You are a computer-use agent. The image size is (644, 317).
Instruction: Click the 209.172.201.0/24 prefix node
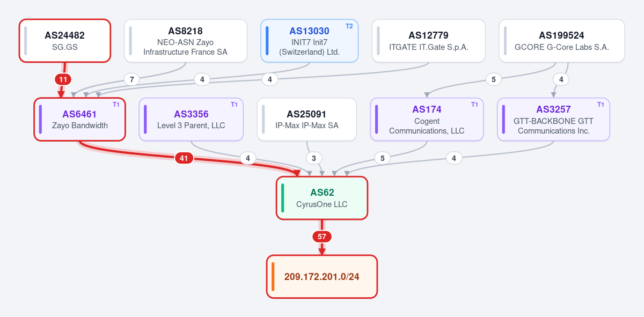coord(322,277)
